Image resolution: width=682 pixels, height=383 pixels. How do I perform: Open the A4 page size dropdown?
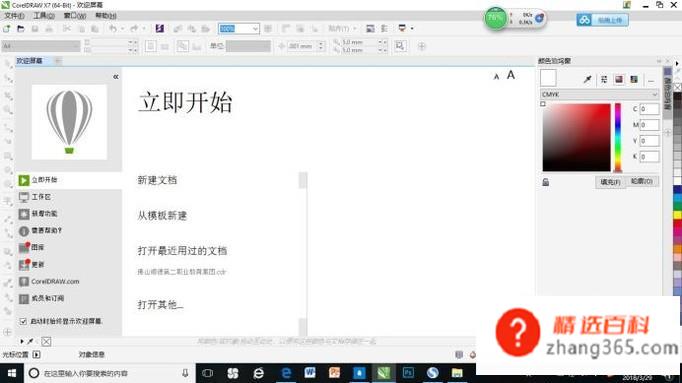pos(41,46)
